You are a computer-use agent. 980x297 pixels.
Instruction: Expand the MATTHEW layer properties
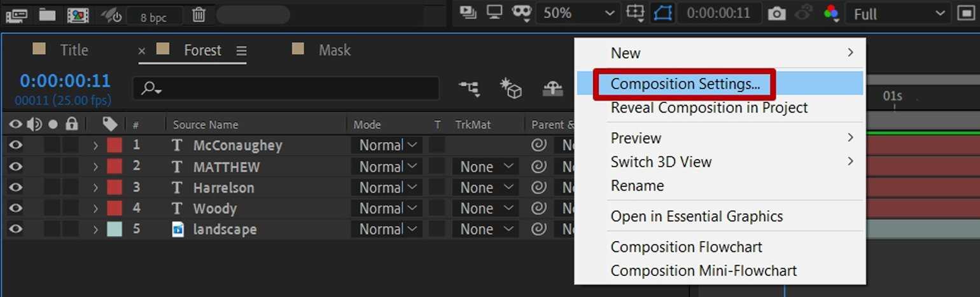[x=95, y=167]
